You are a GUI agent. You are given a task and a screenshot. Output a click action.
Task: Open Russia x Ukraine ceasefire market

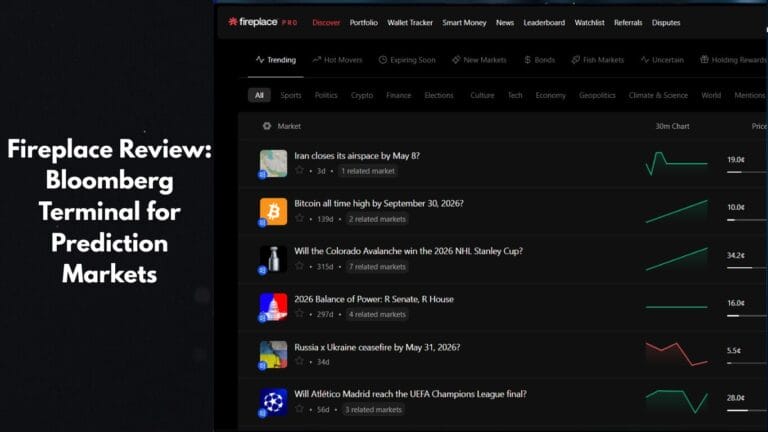377,347
